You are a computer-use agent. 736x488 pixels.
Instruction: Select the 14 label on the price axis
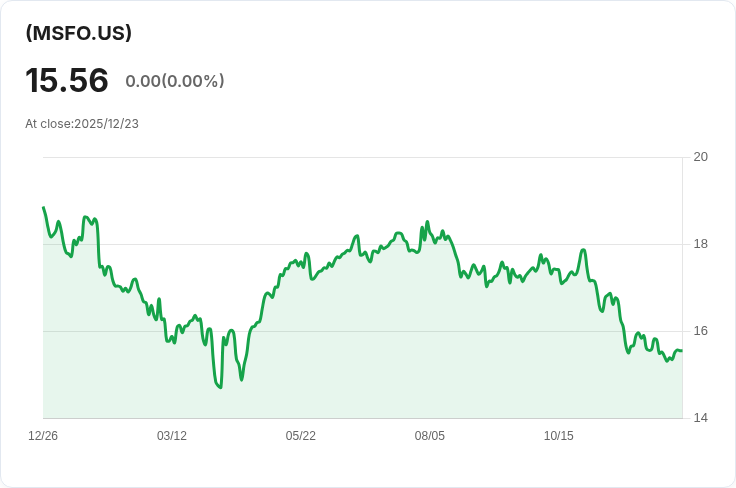click(x=700, y=418)
